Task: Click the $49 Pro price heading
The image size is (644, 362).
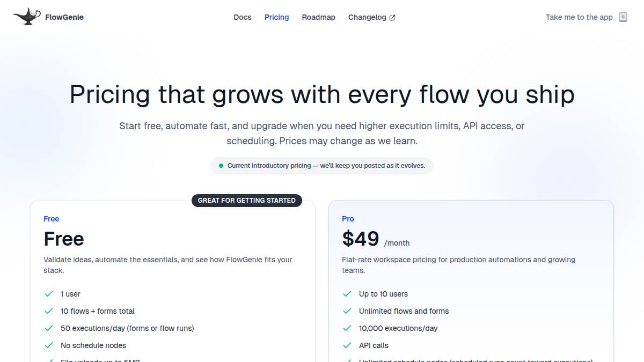Action: click(x=361, y=239)
